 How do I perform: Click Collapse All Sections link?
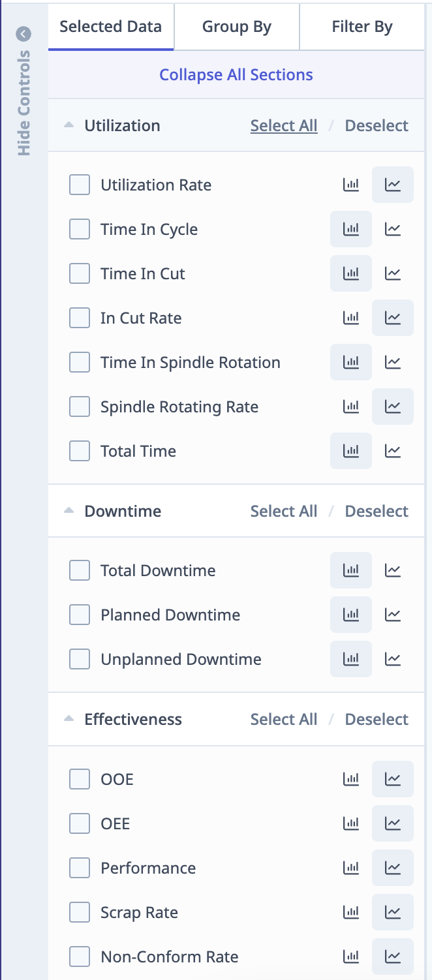tap(236, 74)
